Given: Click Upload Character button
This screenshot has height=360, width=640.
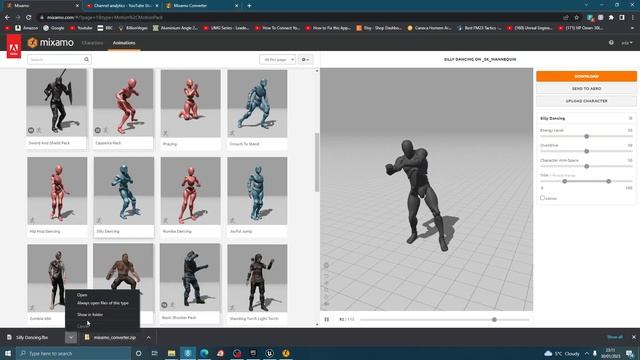Looking at the screenshot, I should point(586,101).
